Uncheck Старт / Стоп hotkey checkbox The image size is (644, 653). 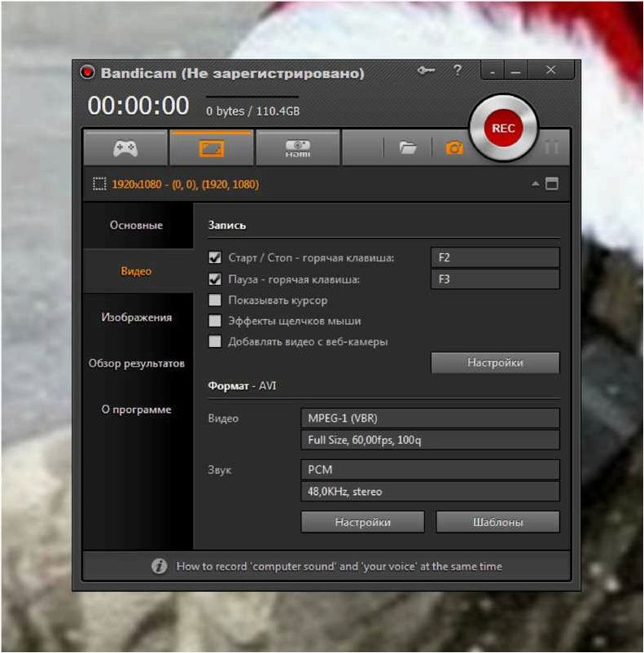pyautogui.click(x=215, y=257)
